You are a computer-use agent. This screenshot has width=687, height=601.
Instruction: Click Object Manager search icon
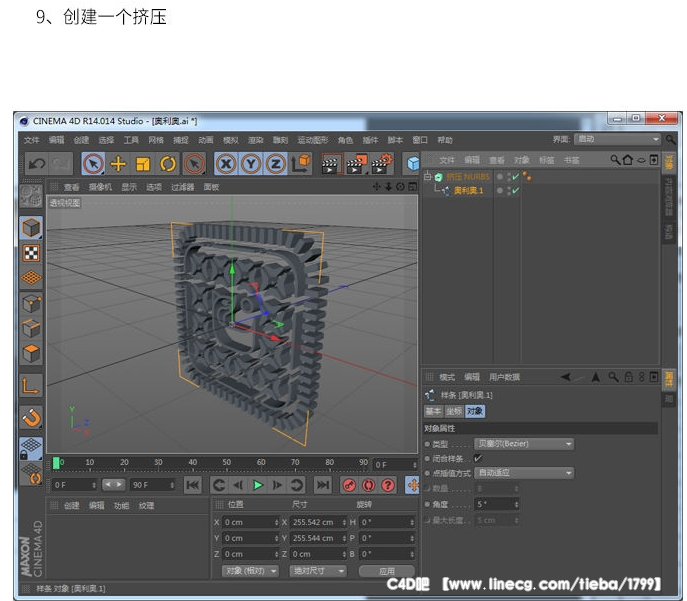[615, 160]
